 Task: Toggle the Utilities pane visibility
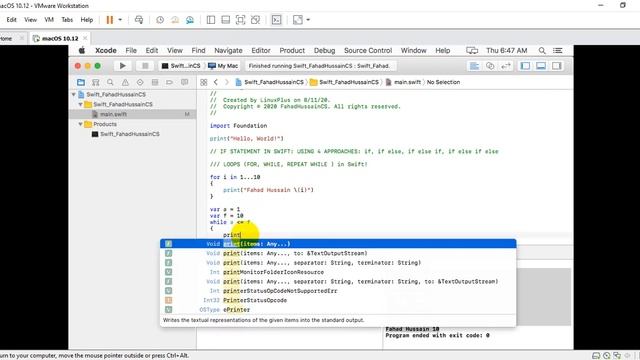pyautogui.click(x=557, y=66)
